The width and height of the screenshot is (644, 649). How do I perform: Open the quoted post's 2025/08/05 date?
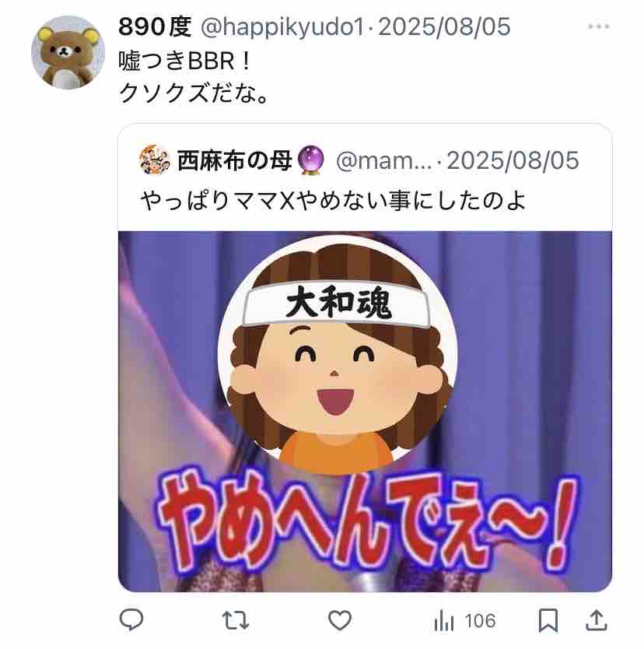[x=513, y=160]
